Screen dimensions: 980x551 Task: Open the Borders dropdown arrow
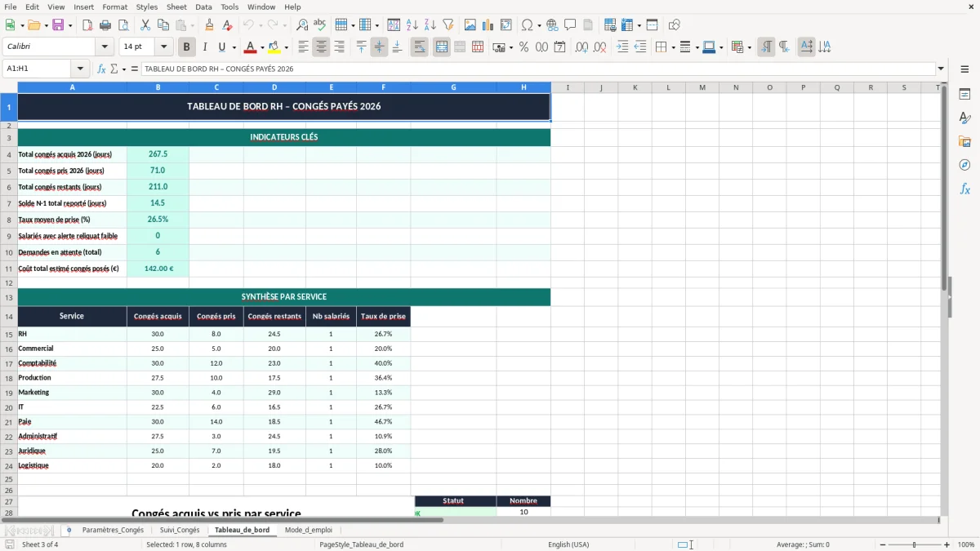[x=673, y=47]
